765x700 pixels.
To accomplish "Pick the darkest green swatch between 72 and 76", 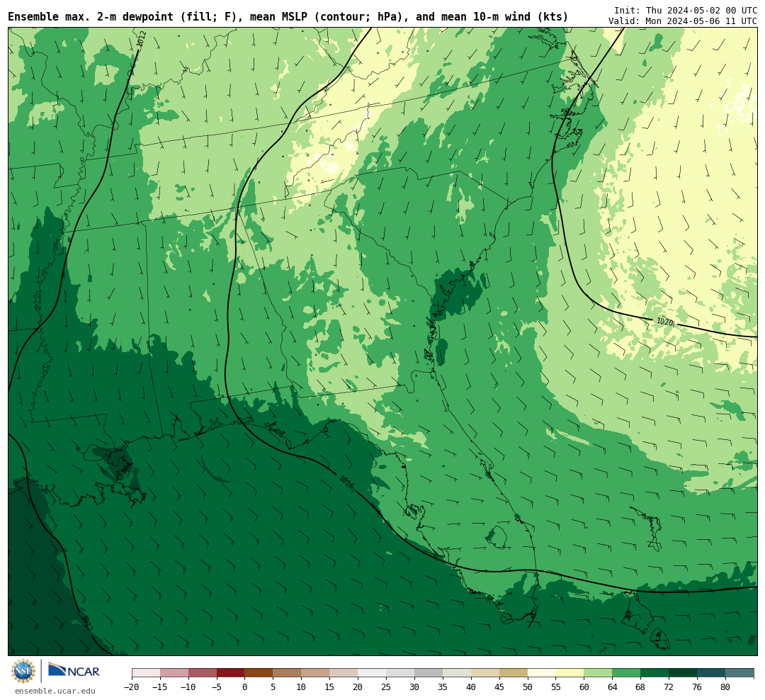I will click(x=684, y=673).
